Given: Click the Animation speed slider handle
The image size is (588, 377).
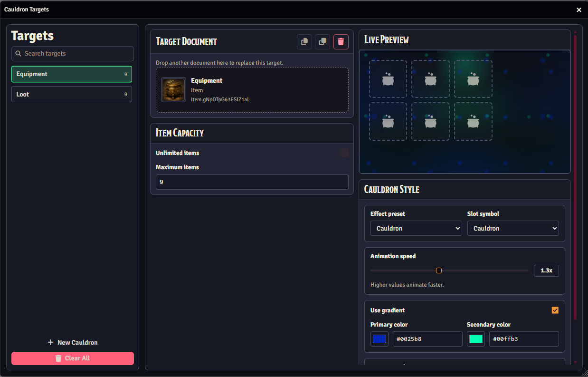Looking at the screenshot, I should 439,271.
